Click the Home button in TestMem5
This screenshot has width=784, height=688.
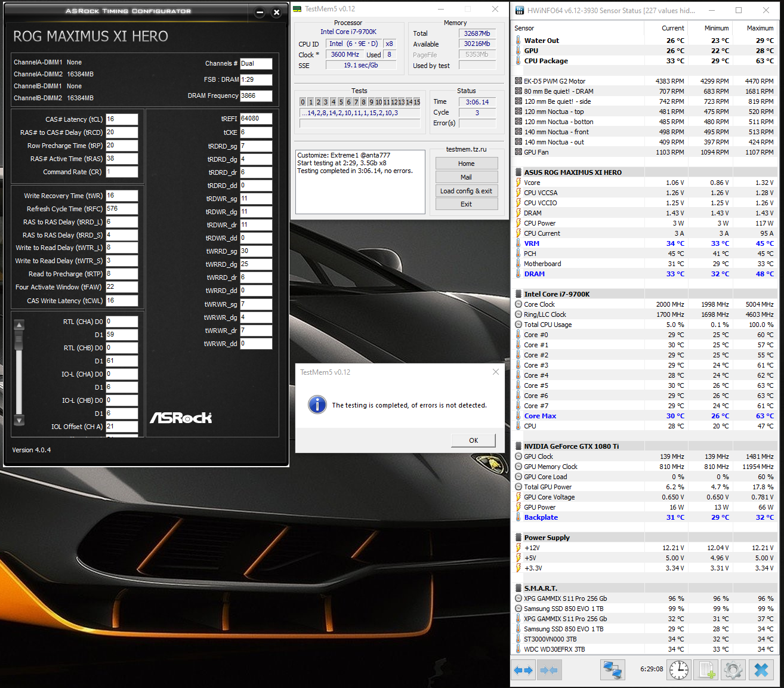coord(467,163)
